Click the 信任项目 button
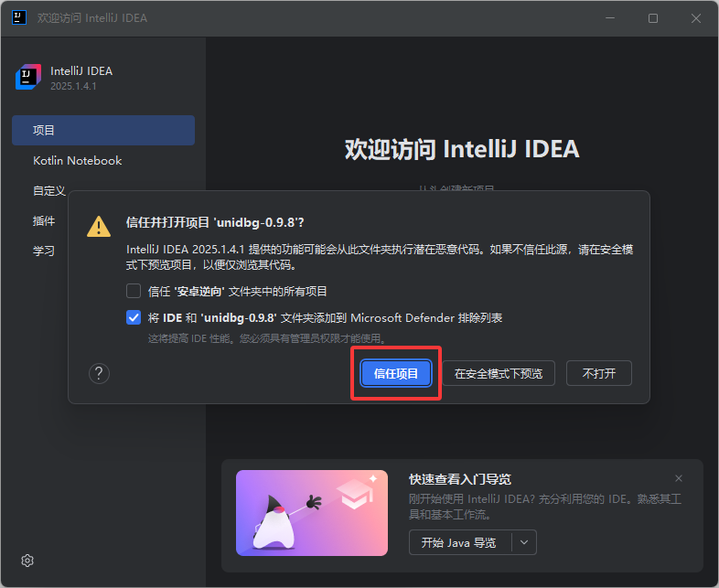 coord(396,373)
